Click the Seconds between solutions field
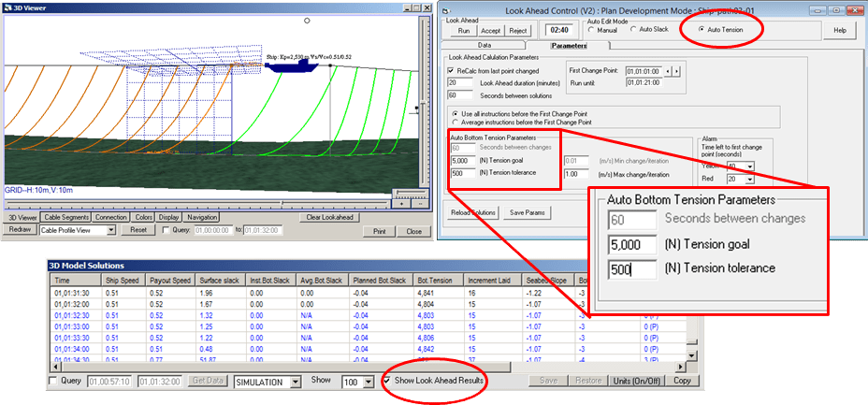The width and height of the screenshot is (868, 405). click(x=459, y=95)
